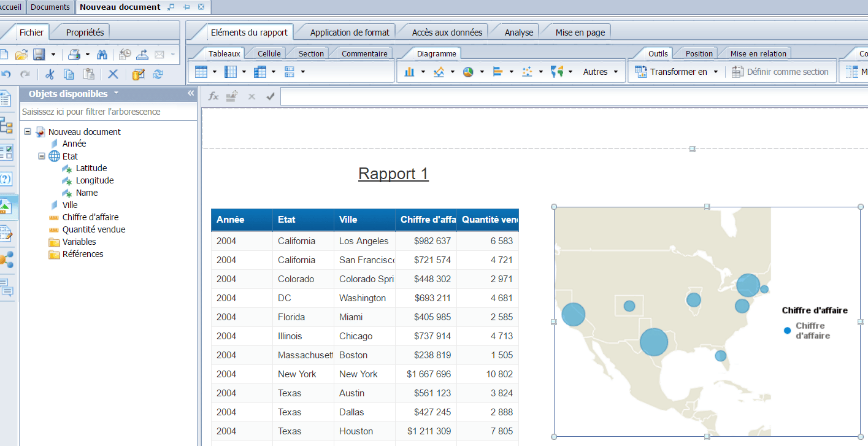Collapse the Nouveau document tree node
Viewport: 868px width, 446px height.
(28, 132)
